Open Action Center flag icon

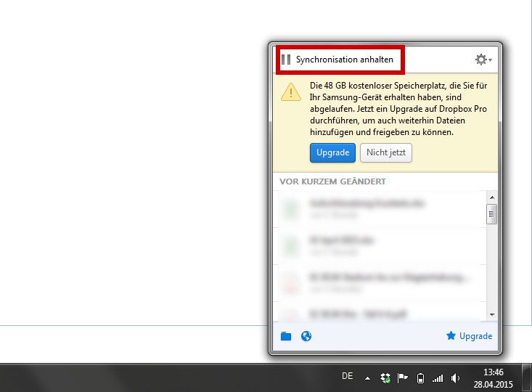pos(403,377)
